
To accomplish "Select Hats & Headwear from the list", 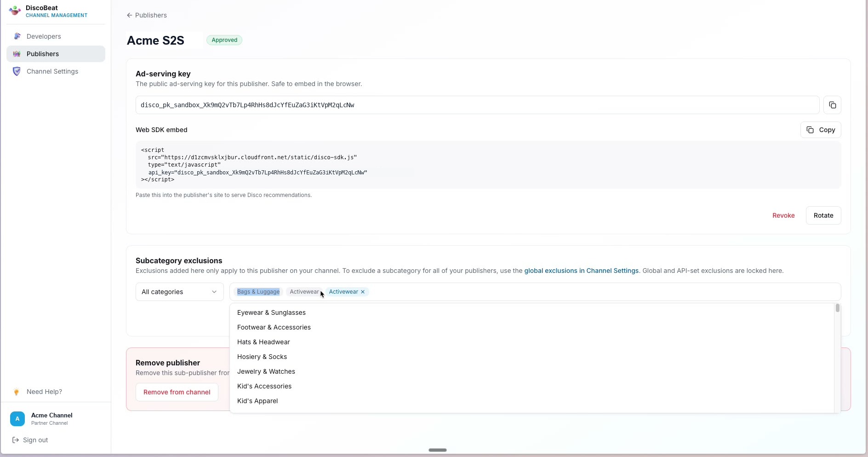I will [x=532, y=342].
